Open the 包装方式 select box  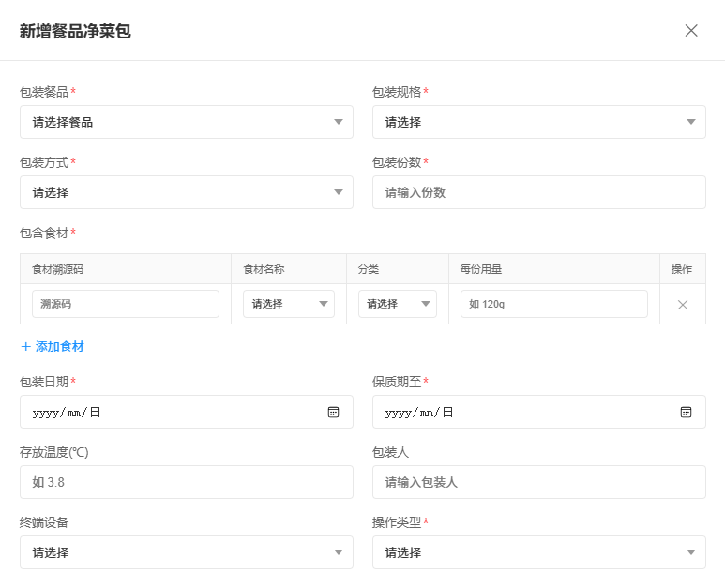pos(187,192)
